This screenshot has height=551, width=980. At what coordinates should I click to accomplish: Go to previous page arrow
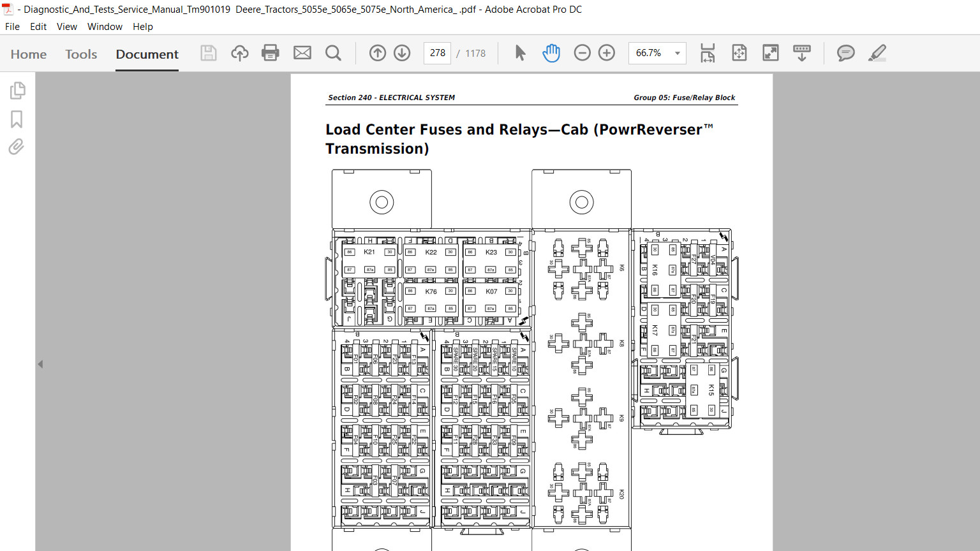click(x=378, y=53)
